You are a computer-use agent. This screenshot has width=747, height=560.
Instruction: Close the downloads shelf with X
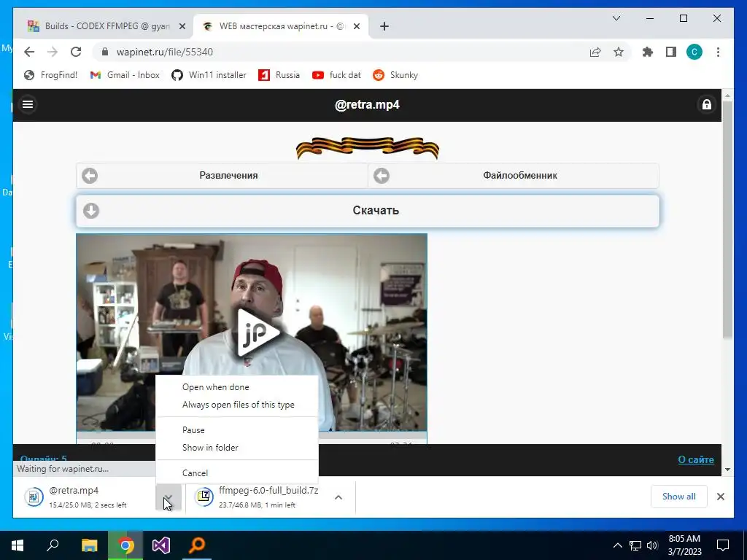click(720, 497)
